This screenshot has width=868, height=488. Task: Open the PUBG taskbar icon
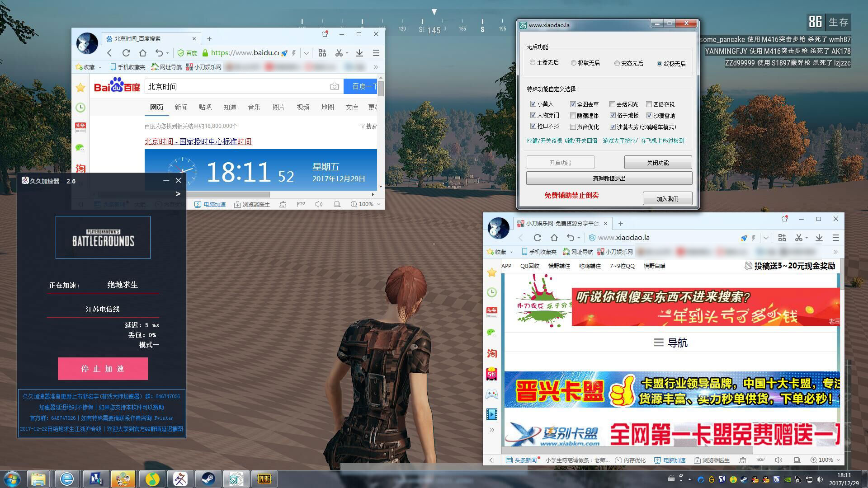coord(264,479)
